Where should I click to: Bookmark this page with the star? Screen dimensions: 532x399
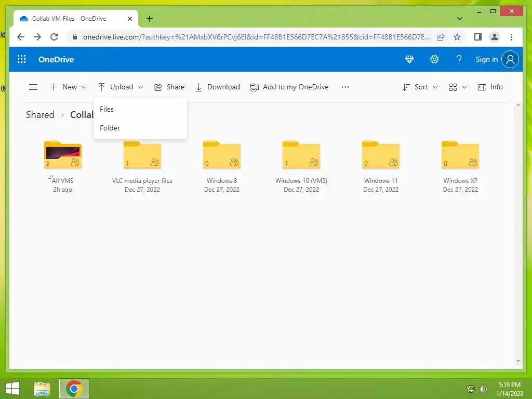tap(457, 37)
